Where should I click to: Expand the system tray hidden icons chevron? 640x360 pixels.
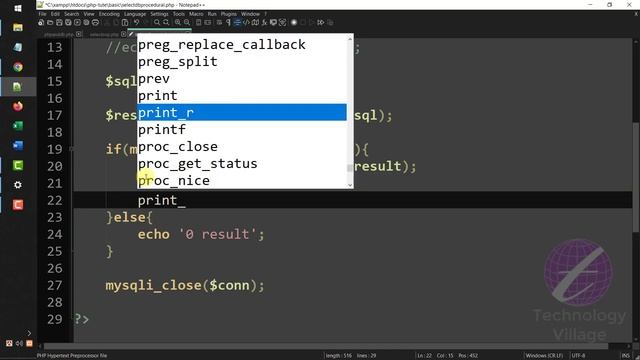[29, 333]
